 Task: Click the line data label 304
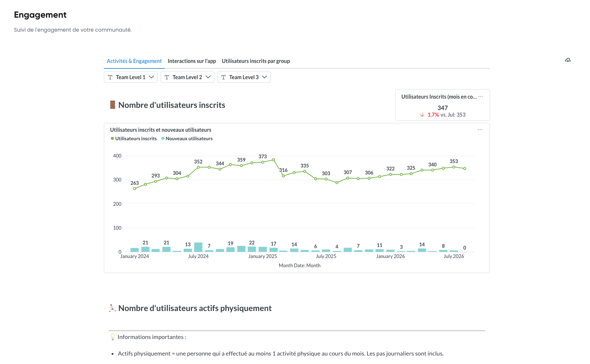pyautogui.click(x=177, y=173)
